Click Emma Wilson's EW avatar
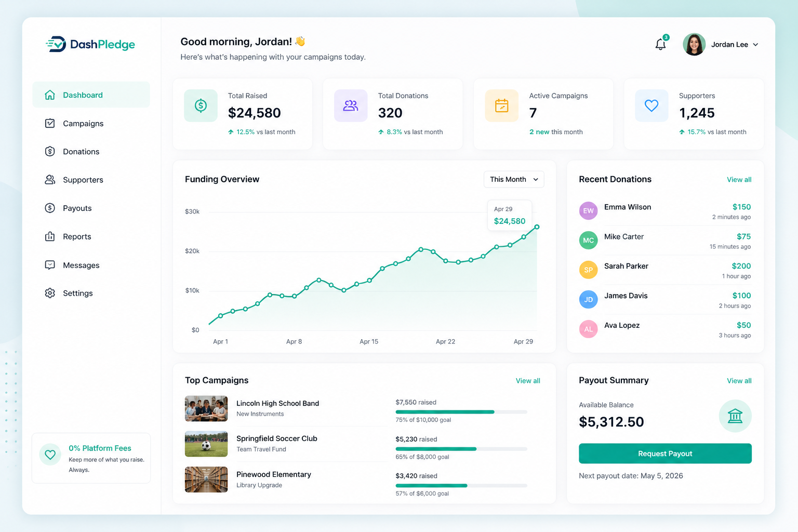The width and height of the screenshot is (798, 532). tap(588, 210)
